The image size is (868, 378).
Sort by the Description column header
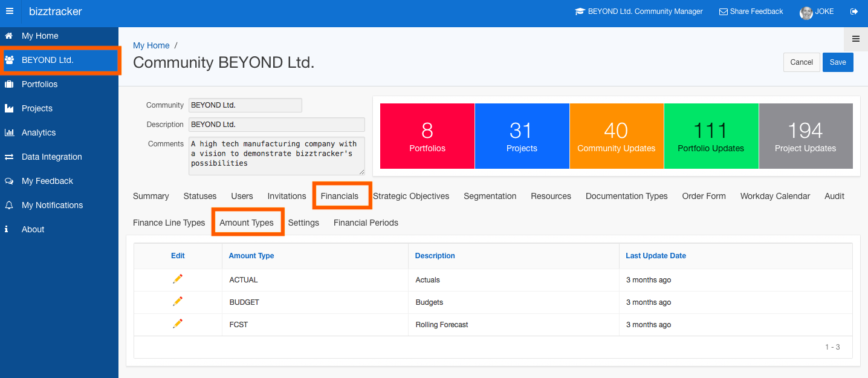coord(435,256)
